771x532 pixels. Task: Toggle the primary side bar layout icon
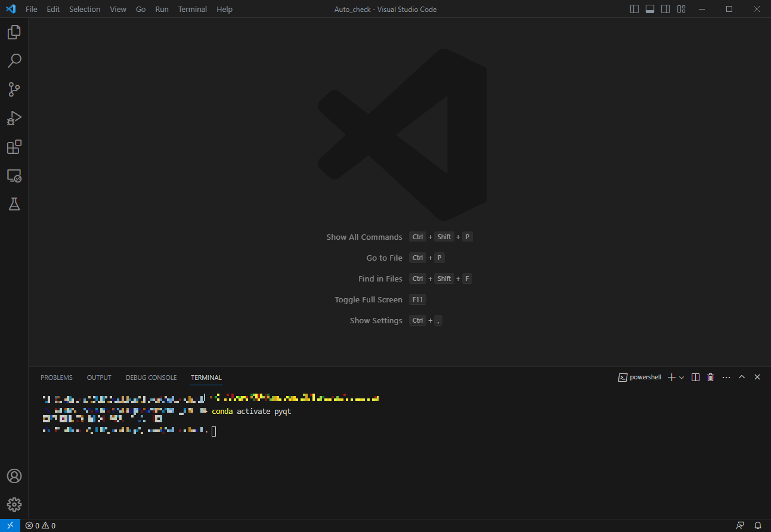point(634,9)
